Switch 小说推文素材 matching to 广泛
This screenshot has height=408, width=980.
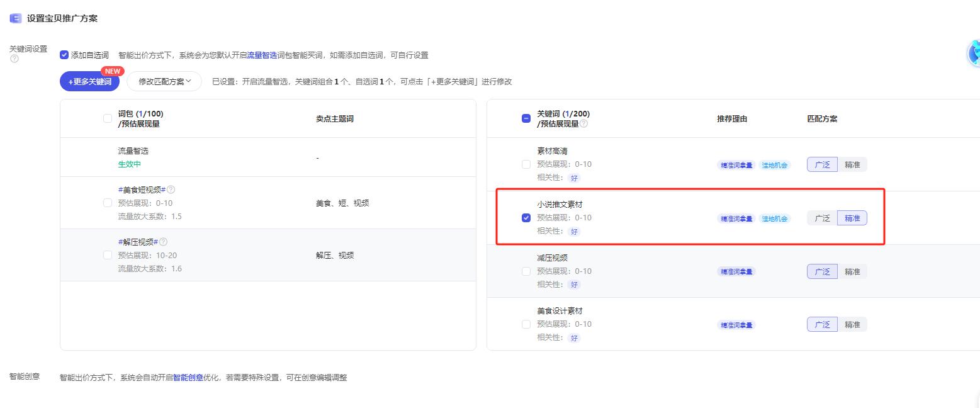click(x=822, y=217)
